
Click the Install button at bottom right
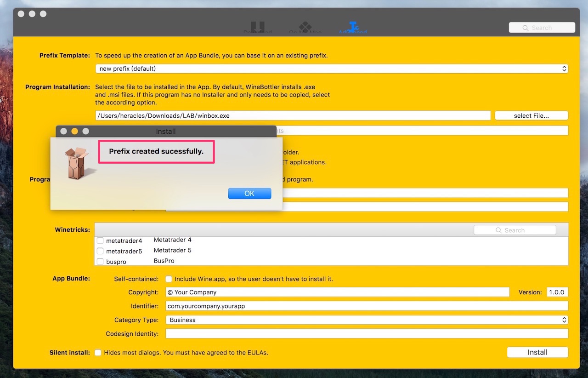point(537,352)
